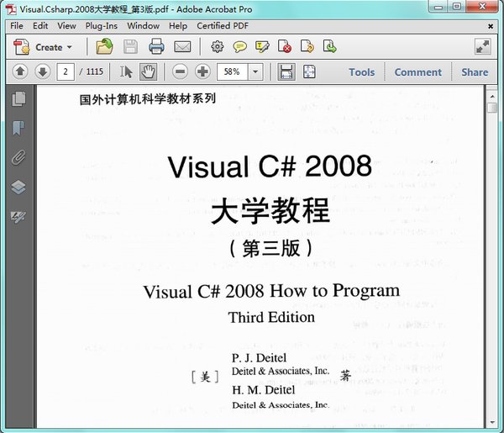Click the Create PDF icon
The width and height of the screenshot is (504, 433).
point(21,47)
